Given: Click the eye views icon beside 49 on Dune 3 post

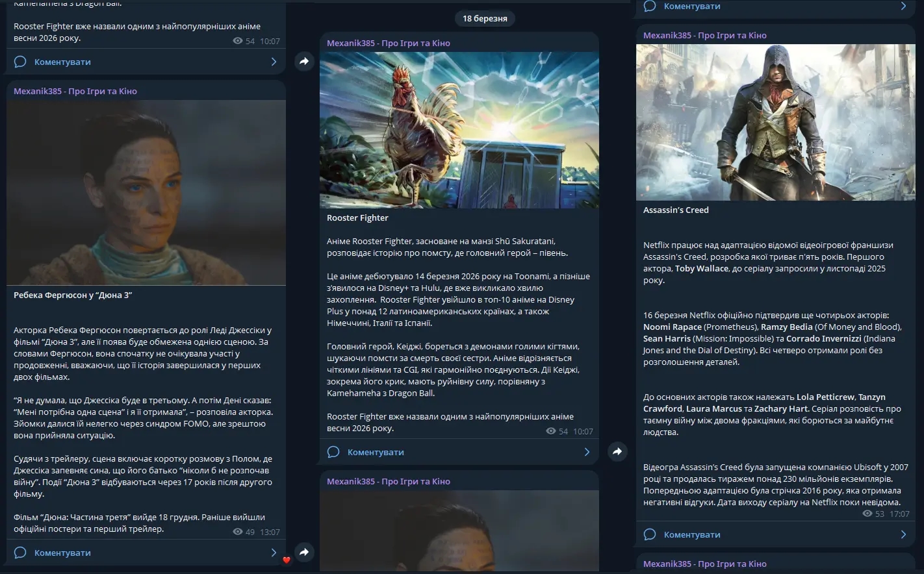Looking at the screenshot, I should tap(238, 532).
